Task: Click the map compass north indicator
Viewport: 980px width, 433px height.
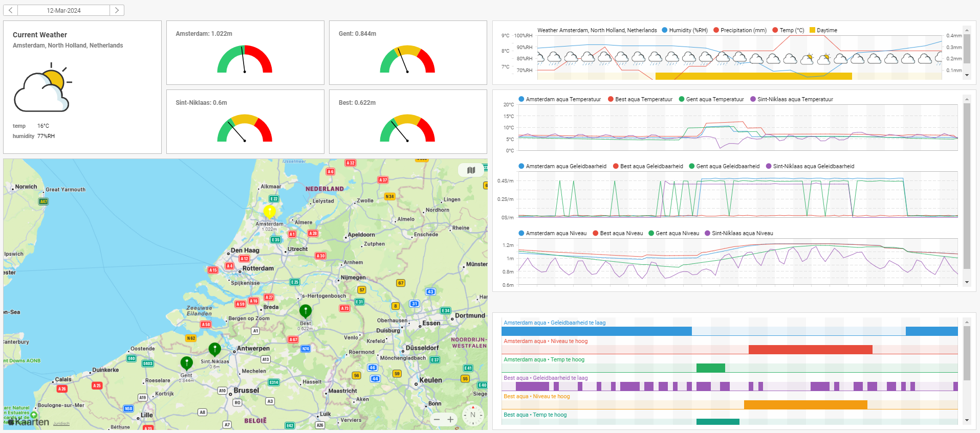Action: (x=473, y=415)
